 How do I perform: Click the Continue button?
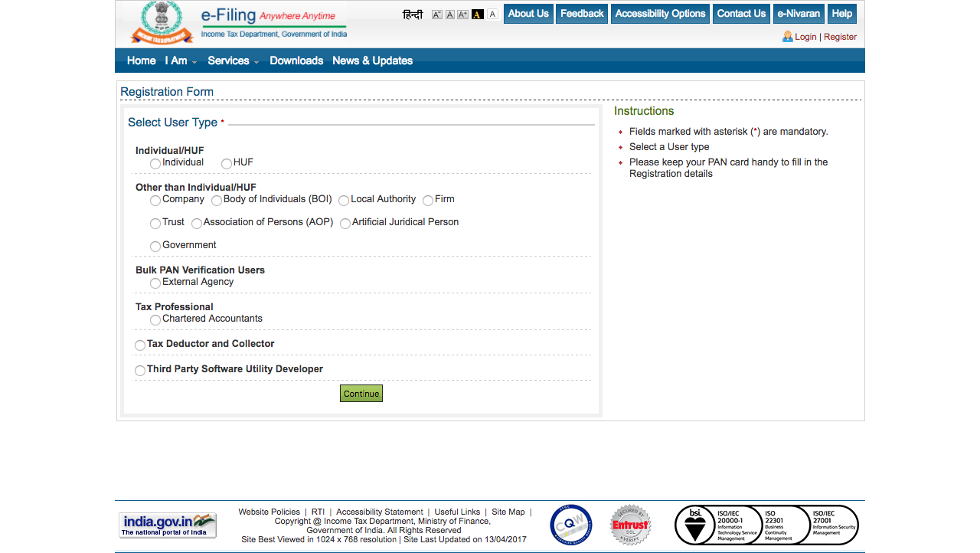pyautogui.click(x=361, y=393)
